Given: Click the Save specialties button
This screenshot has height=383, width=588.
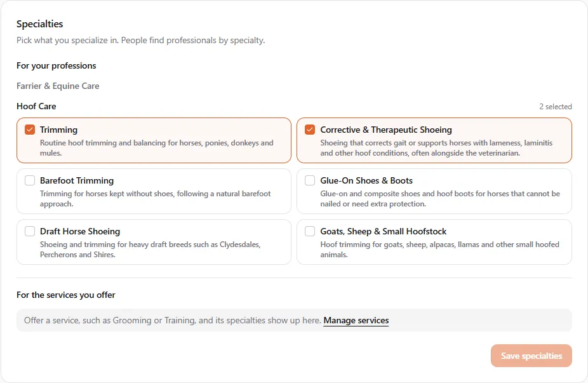Looking at the screenshot, I should pyautogui.click(x=531, y=356).
